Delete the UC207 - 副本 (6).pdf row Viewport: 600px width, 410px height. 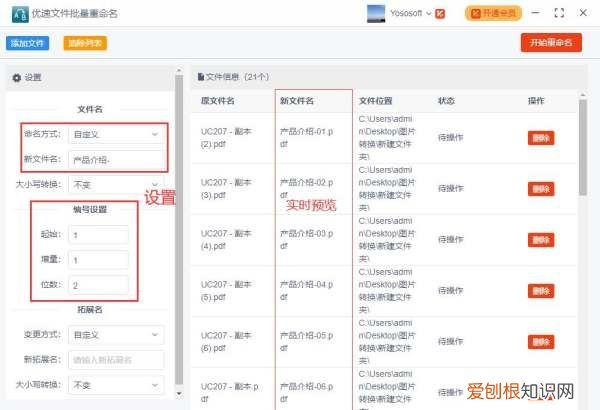tap(541, 342)
